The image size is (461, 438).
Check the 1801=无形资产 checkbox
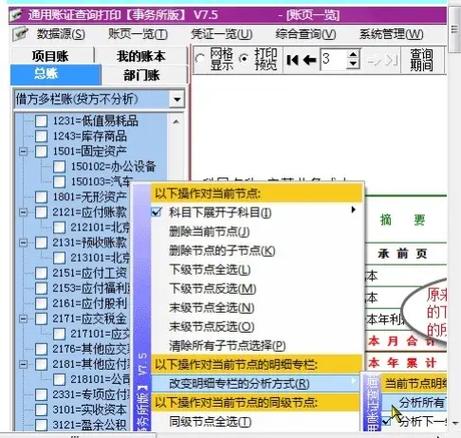pyautogui.click(x=41, y=197)
